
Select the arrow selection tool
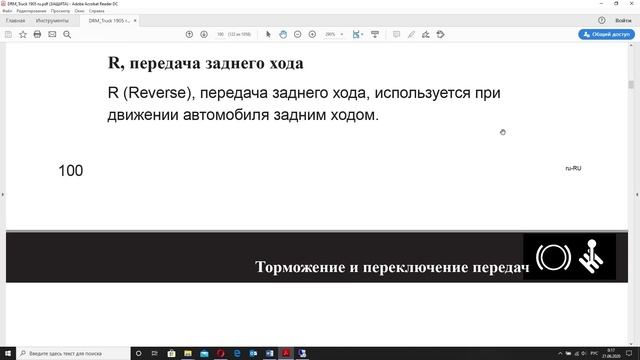tap(268, 34)
